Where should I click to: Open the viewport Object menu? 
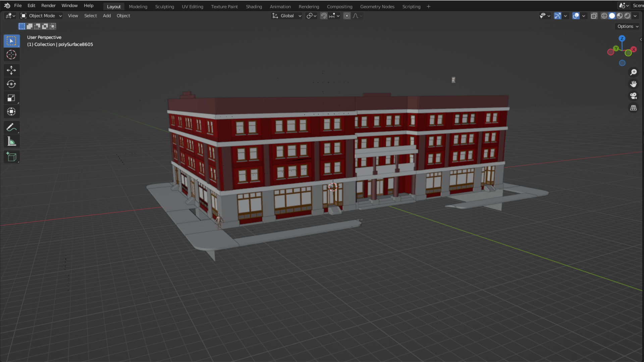point(123,16)
